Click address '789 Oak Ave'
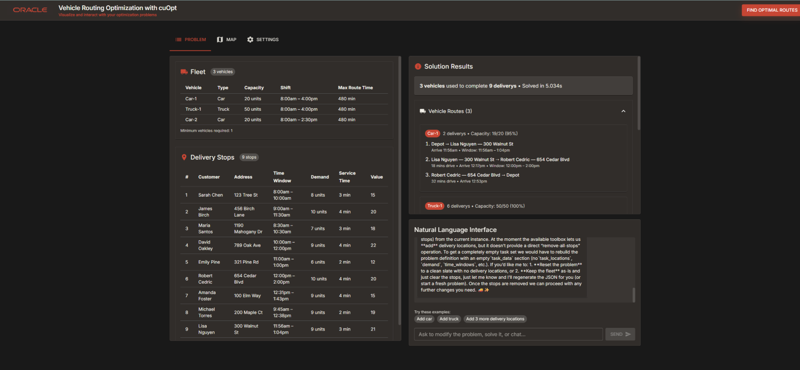The height and width of the screenshot is (370, 800). 247,245
